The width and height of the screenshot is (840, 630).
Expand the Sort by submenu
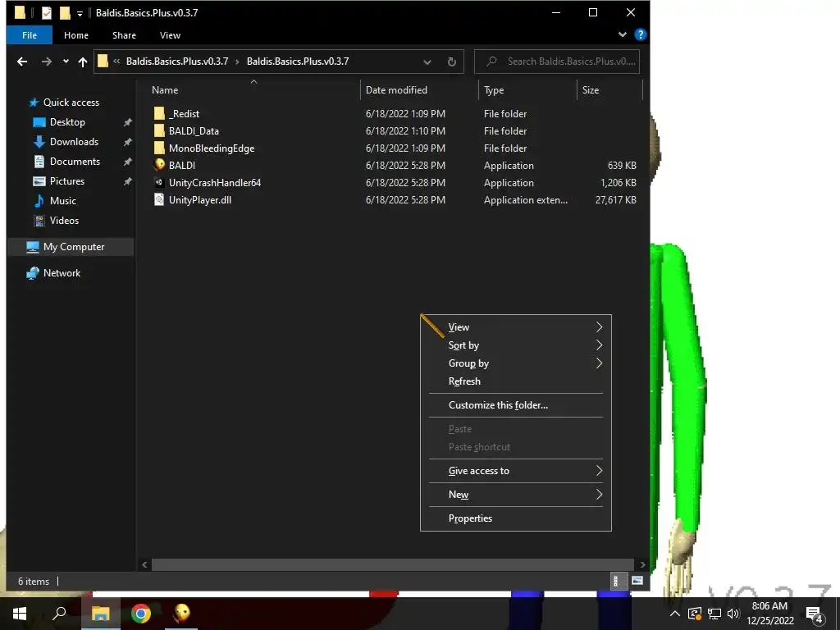pyautogui.click(x=516, y=345)
